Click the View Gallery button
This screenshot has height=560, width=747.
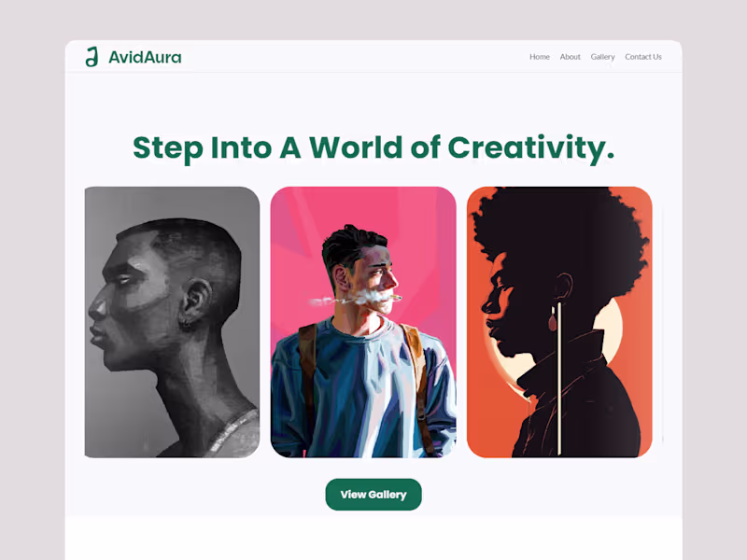pyautogui.click(x=373, y=495)
